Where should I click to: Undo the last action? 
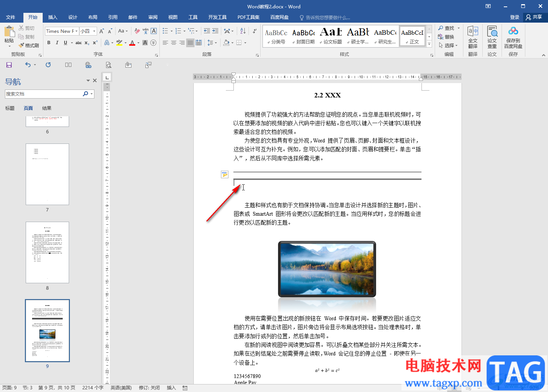28,65
